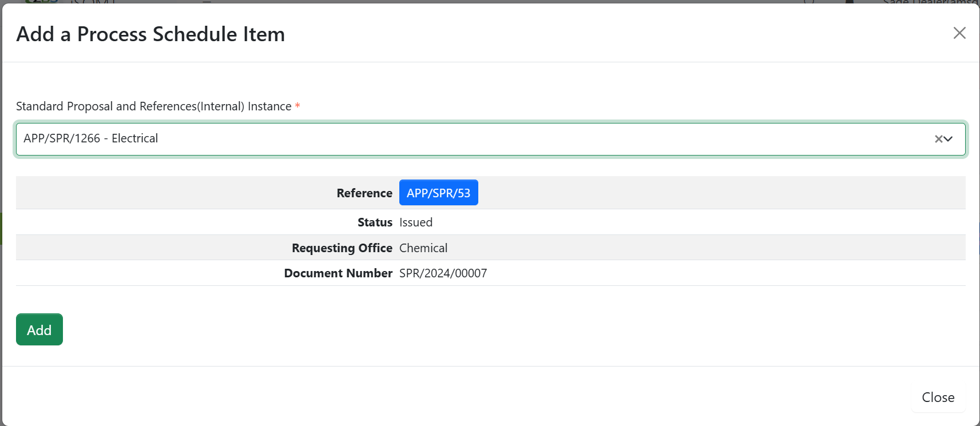Expand the instance list with the chevron arrow

pyautogui.click(x=949, y=139)
